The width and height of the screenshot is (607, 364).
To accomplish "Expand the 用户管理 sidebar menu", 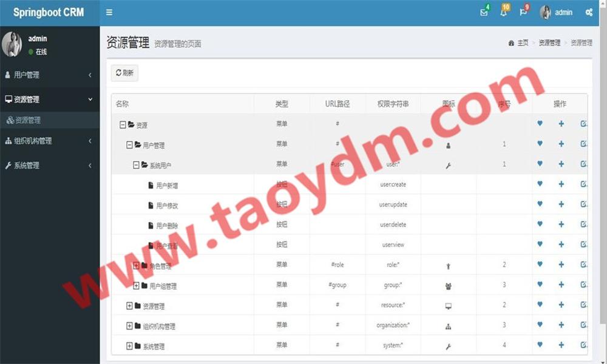I will [50, 75].
